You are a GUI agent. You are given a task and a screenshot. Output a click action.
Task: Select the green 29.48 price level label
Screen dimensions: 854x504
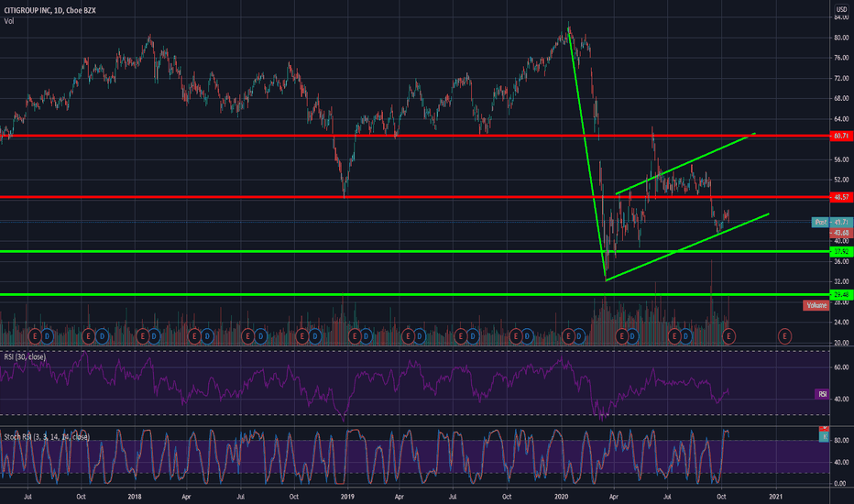(841, 294)
